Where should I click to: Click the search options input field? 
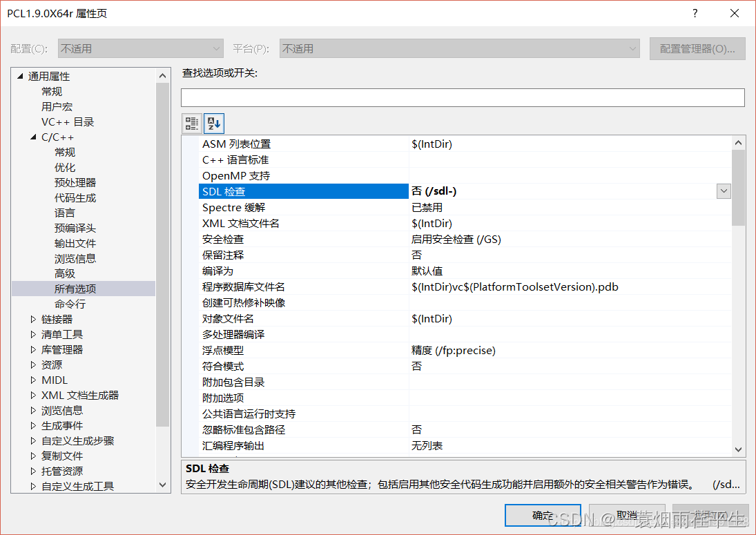463,97
